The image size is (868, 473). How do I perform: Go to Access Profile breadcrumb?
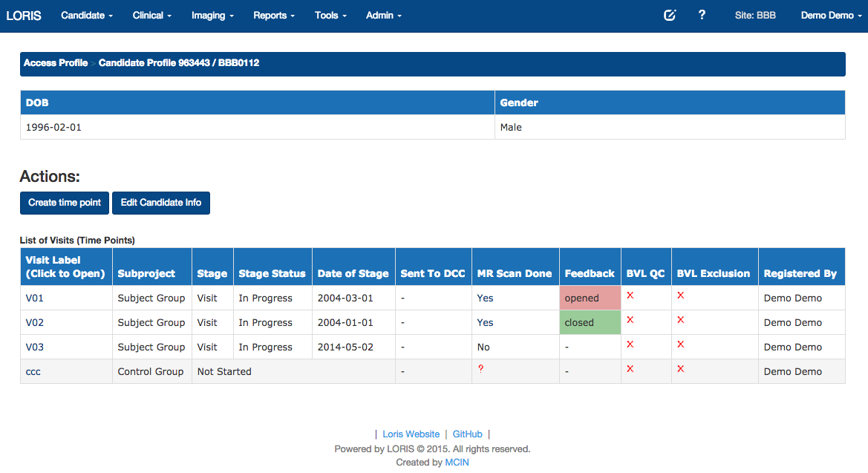pos(56,63)
